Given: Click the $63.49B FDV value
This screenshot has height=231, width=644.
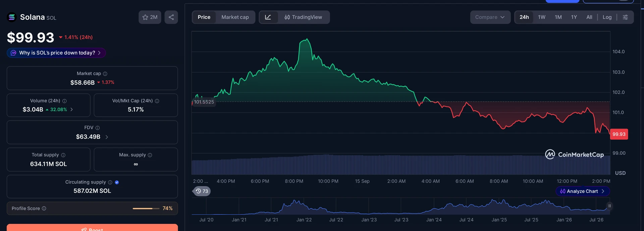Looking at the screenshot, I should tap(88, 137).
